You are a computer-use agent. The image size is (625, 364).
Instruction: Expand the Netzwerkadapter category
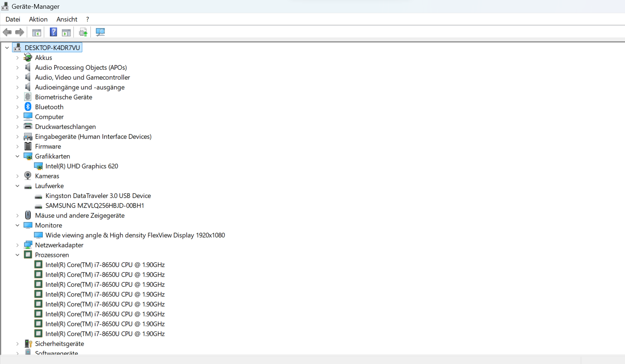click(x=17, y=245)
